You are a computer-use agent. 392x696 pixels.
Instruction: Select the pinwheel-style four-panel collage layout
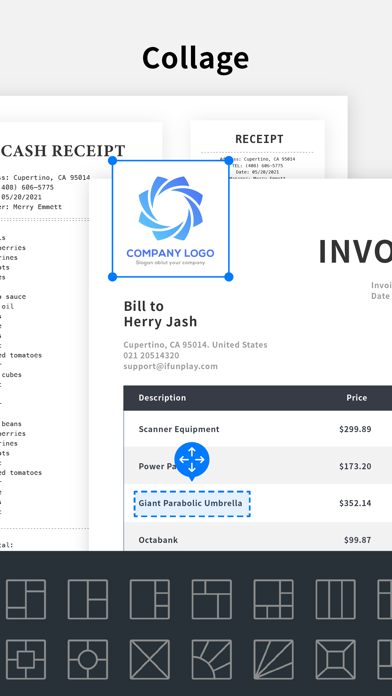(x=212, y=599)
